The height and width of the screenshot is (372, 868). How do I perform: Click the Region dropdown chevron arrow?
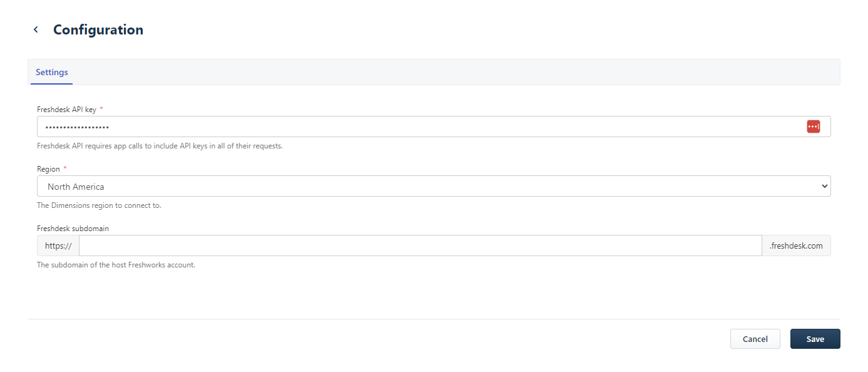coord(824,187)
